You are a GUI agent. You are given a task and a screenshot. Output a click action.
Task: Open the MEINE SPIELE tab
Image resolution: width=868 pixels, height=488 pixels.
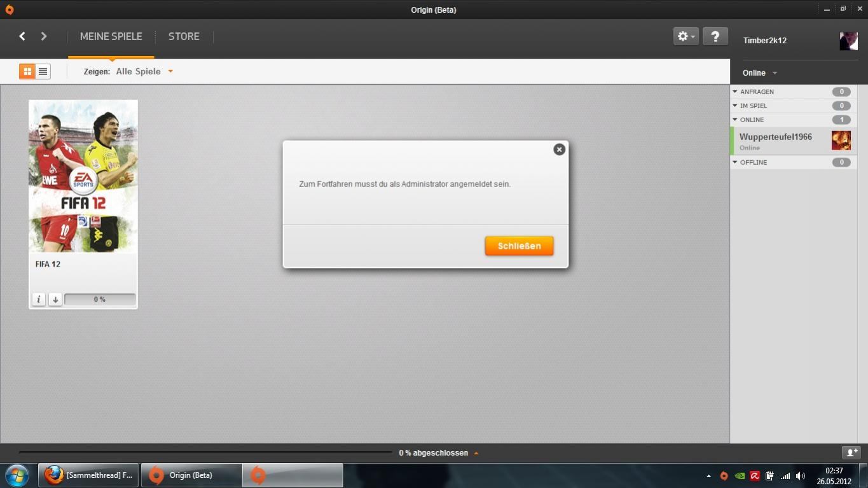tap(111, 36)
